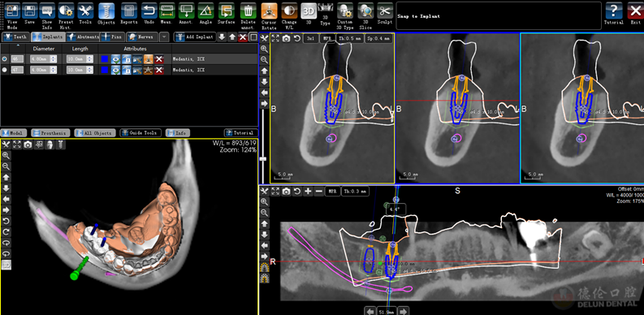Switch to the Nerves tab
The image size is (644, 315).
[x=141, y=37]
